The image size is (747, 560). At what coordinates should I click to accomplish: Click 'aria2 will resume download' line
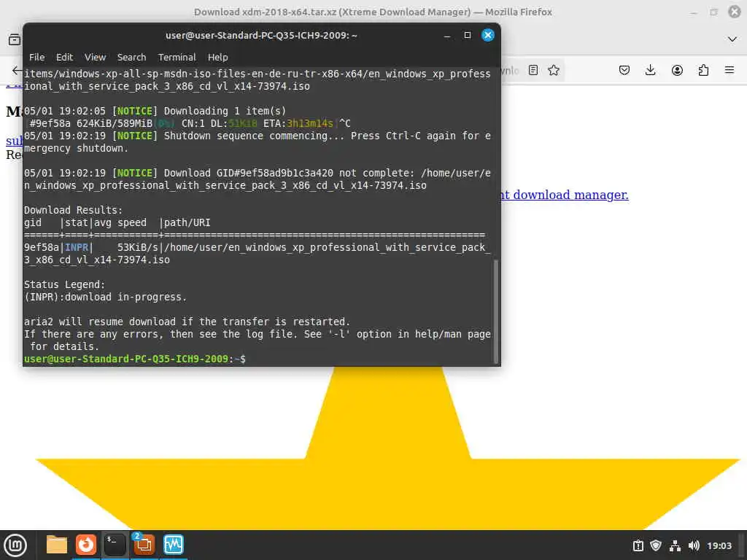187,322
